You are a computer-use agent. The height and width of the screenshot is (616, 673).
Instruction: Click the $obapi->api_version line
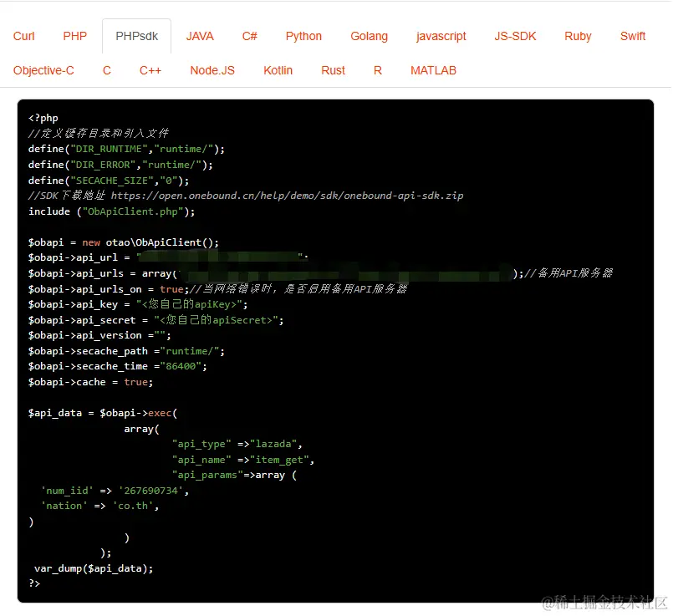tap(99, 335)
